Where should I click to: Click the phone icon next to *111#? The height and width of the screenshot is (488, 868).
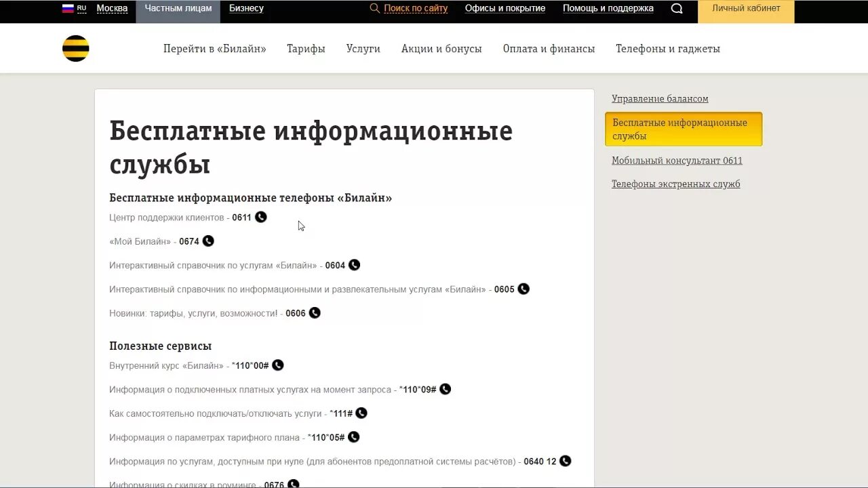(361, 413)
